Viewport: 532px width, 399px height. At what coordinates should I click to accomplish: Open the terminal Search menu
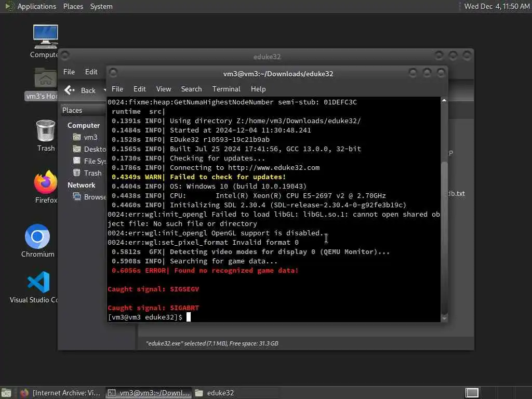(x=191, y=89)
